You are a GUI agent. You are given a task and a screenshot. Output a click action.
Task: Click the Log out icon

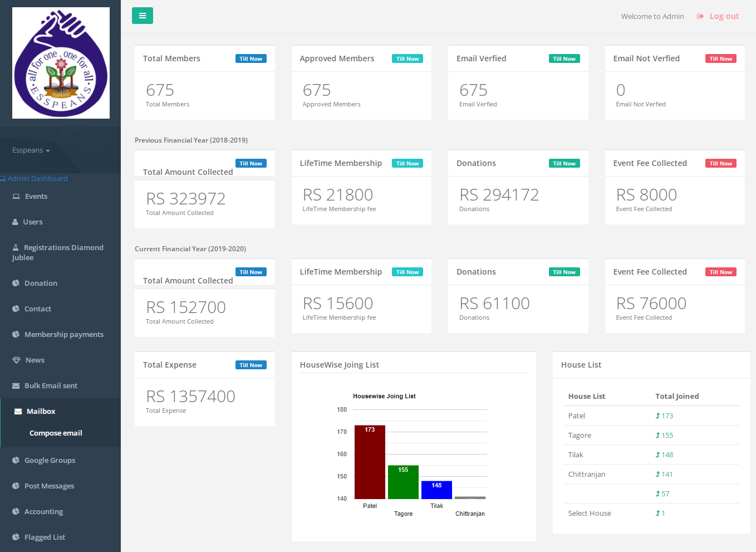(x=700, y=16)
